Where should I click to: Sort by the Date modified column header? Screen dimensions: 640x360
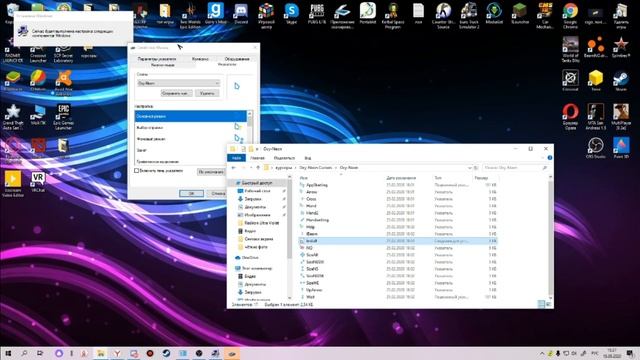pyautogui.click(x=401, y=178)
